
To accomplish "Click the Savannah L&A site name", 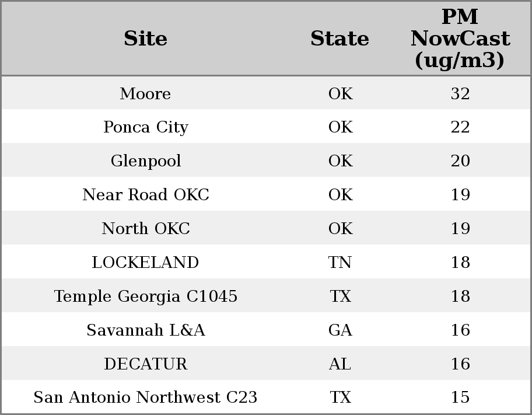I will (145, 330).
